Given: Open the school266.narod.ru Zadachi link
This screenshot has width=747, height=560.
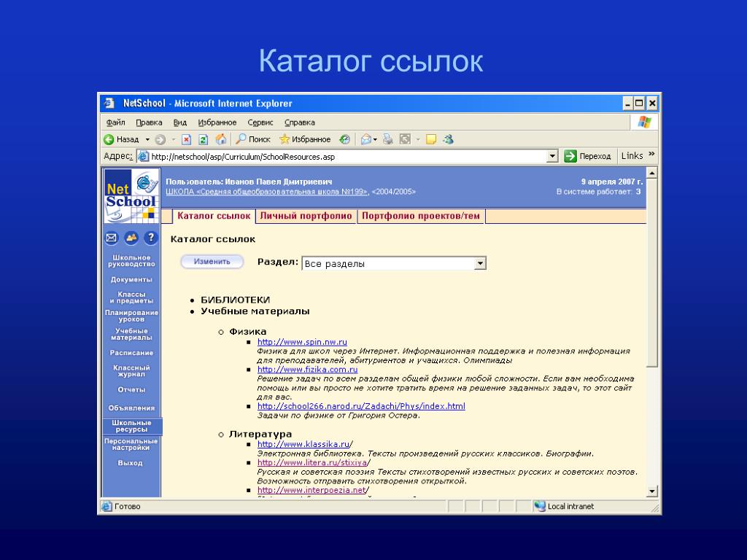Looking at the screenshot, I should (x=361, y=406).
